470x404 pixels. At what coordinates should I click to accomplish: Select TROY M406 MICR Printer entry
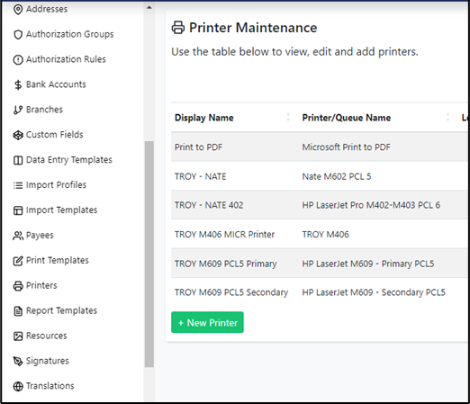[x=224, y=234]
